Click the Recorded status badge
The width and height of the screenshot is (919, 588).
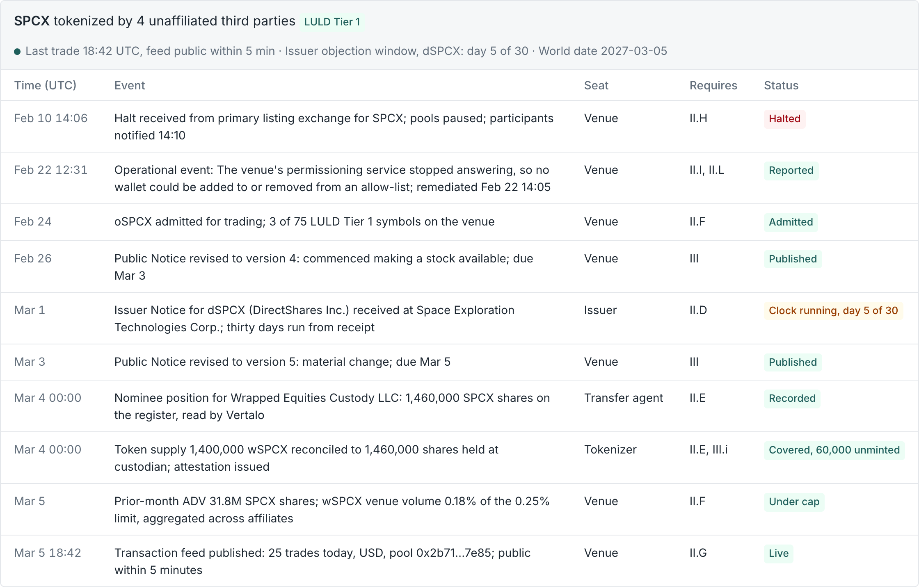pyautogui.click(x=792, y=399)
